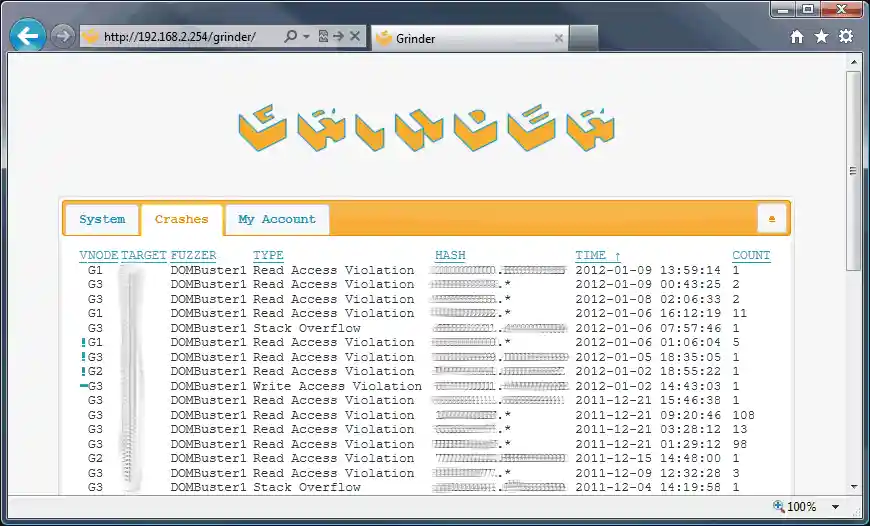Click timestamp 2012-01-09 00:43:25
Image resolution: width=870 pixels, height=526 pixels.
[648, 284]
